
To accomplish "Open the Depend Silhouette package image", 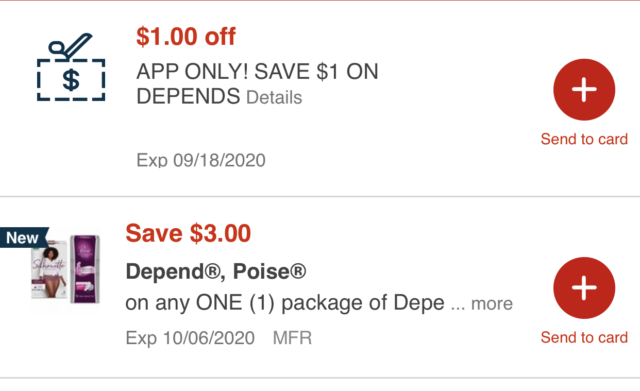I will pos(49,270).
